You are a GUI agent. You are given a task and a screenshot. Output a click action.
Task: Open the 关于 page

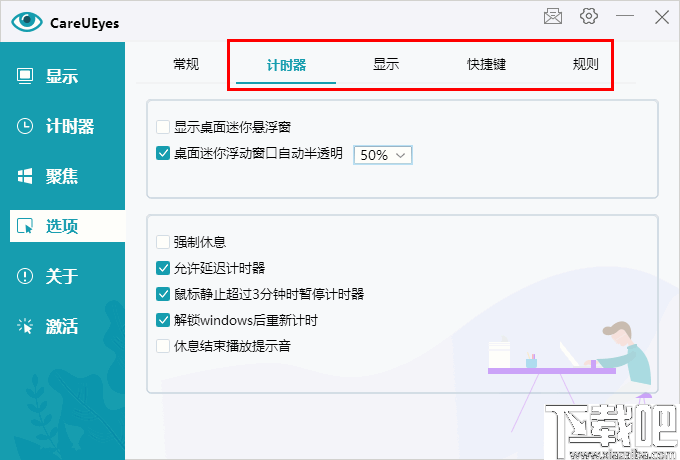[62, 276]
